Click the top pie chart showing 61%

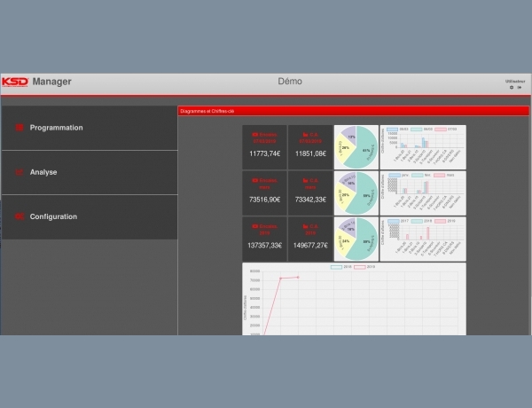coord(356,146)
